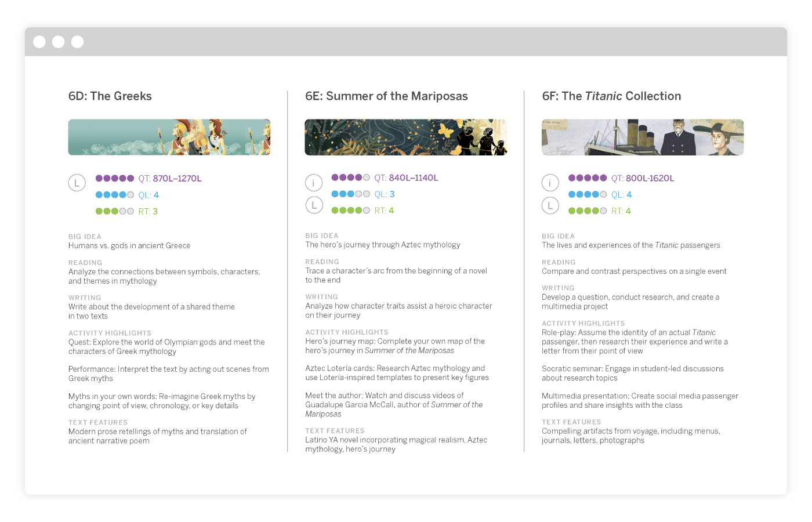
Task: Click 'Analyze how character traits assist' writing text
Action: pyautogui.click(x=398, y=310)
